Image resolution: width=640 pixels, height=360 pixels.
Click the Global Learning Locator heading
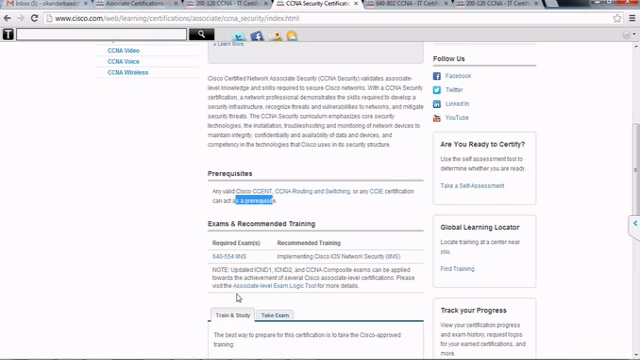tap(480, 227)
